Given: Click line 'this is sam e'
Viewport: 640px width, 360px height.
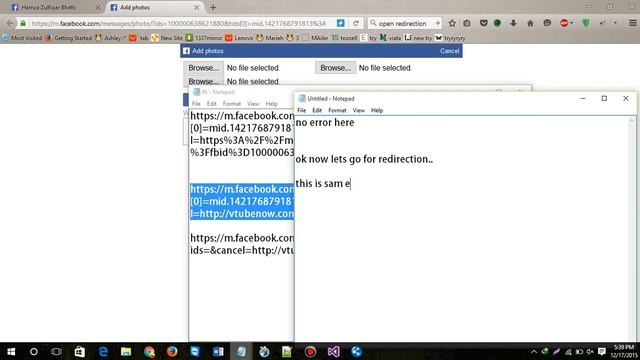Looking at the screenshot, I should click(323, 183).
